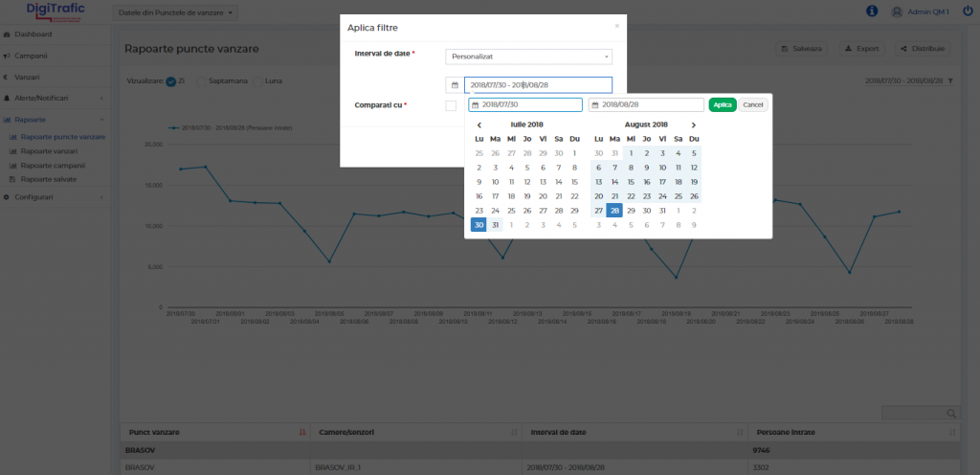980x475 pixels.
Task: Select the 'Saptamana' radio option
Action: click(202, 81)
